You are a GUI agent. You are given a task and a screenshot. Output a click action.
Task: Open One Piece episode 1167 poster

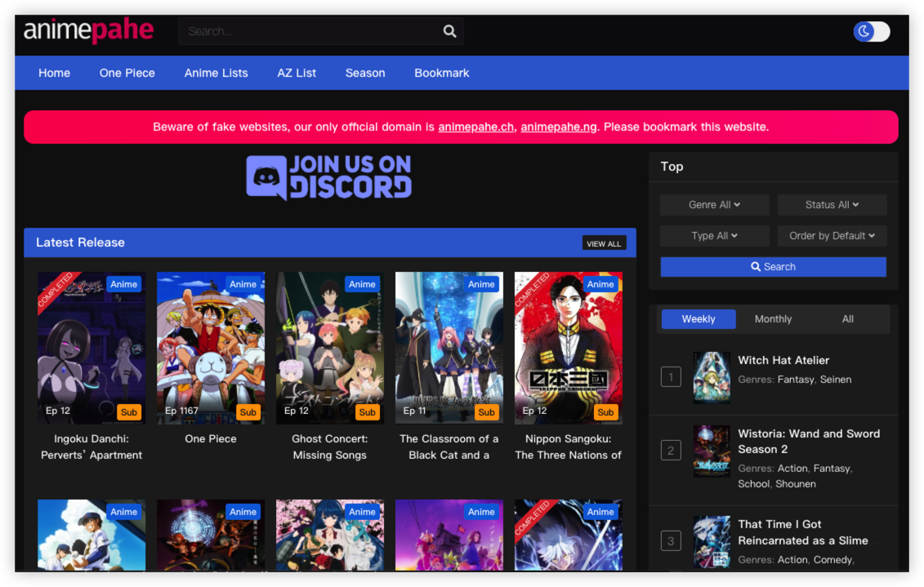(211, 348)
